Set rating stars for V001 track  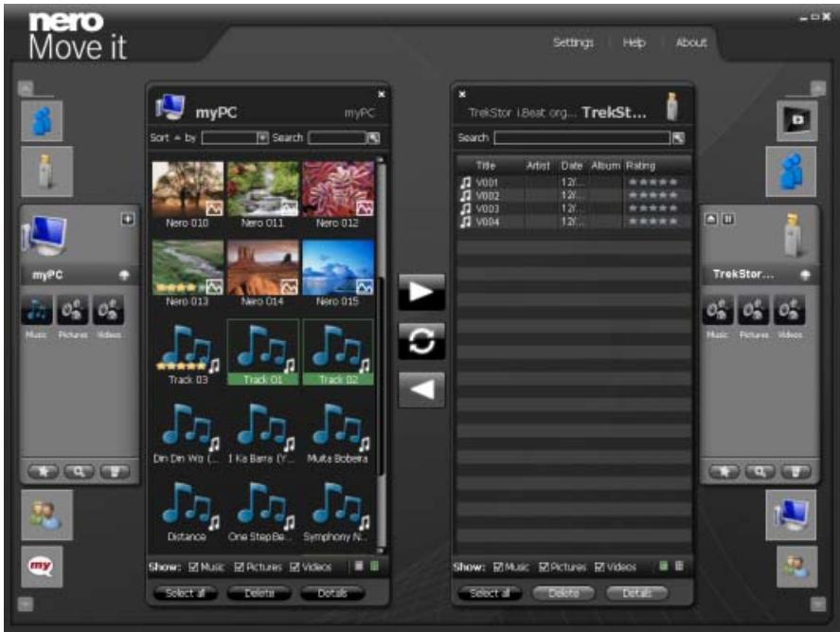(653, 182)
